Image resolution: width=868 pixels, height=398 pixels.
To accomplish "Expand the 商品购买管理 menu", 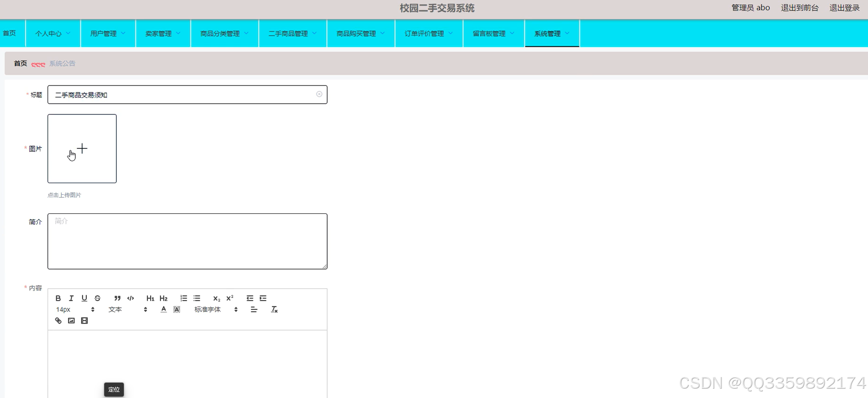I will point(361,33).
